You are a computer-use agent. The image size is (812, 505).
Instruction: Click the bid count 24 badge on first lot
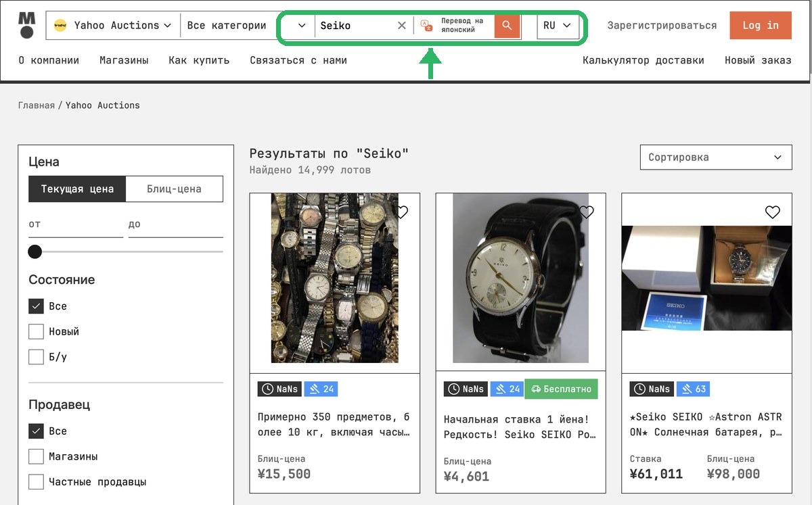click(x=321, y=389)
